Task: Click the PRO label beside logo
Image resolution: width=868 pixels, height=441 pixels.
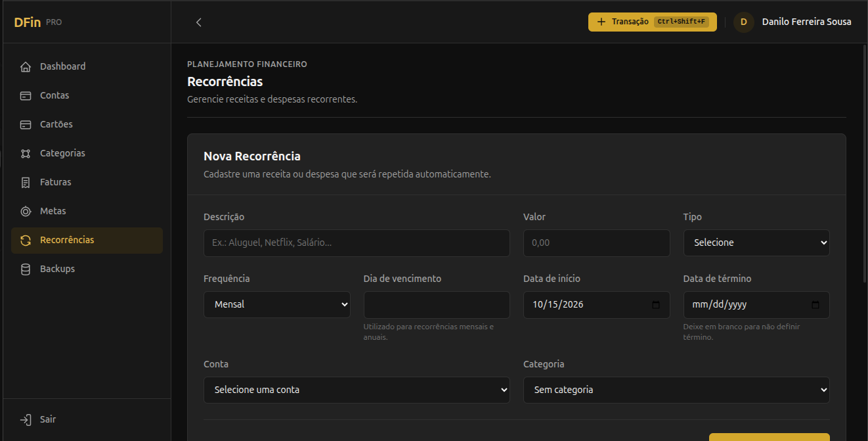Action: [54, 22]
